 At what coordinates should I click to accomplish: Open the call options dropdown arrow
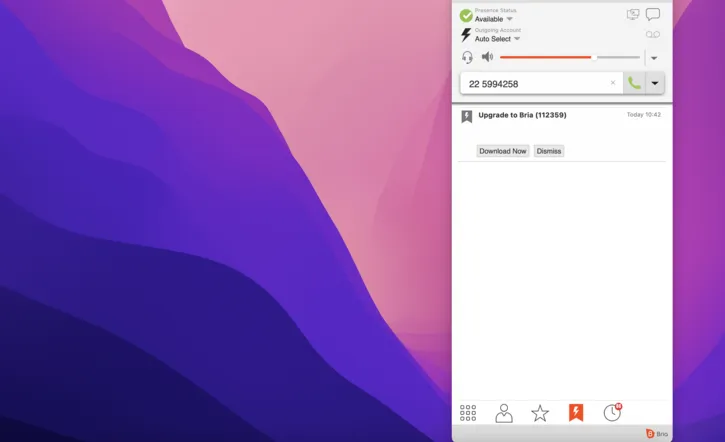(x=655, y=83)
